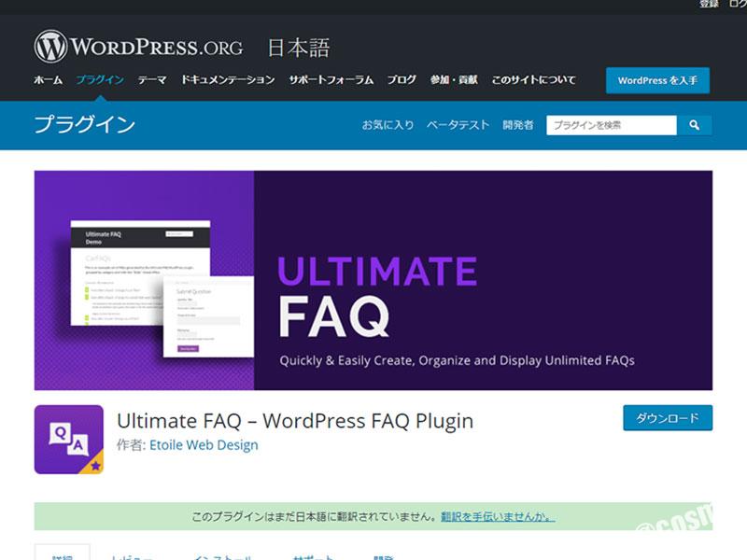Click the Ultimate FAQ plugin icon

tap(69, 440)
